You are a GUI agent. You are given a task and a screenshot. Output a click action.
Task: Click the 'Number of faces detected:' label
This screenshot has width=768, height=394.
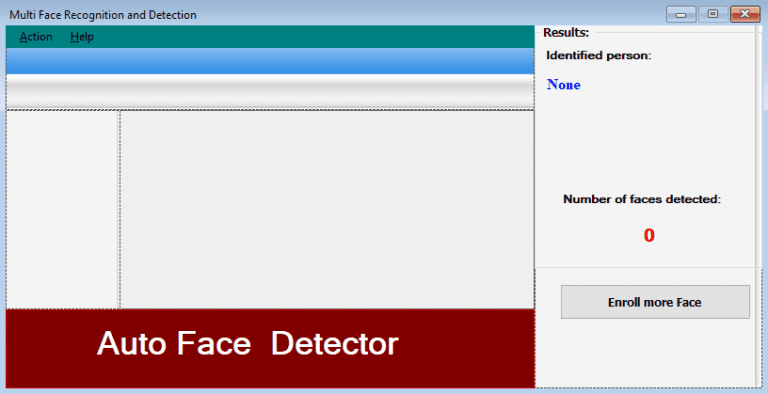pyautogui.click(x=642, y=199)
